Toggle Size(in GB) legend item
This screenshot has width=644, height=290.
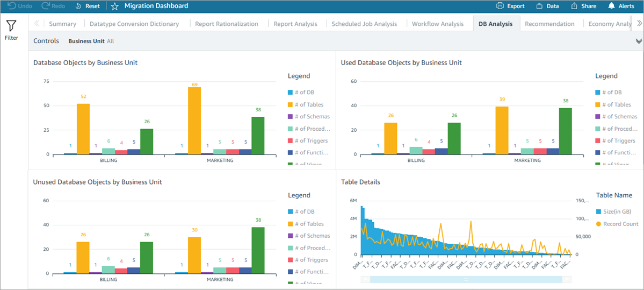613,212
